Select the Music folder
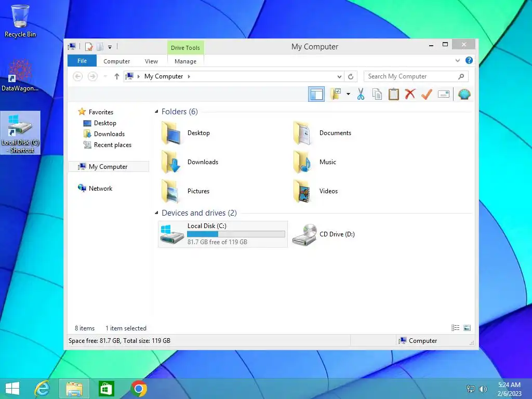 coord(314,162)
